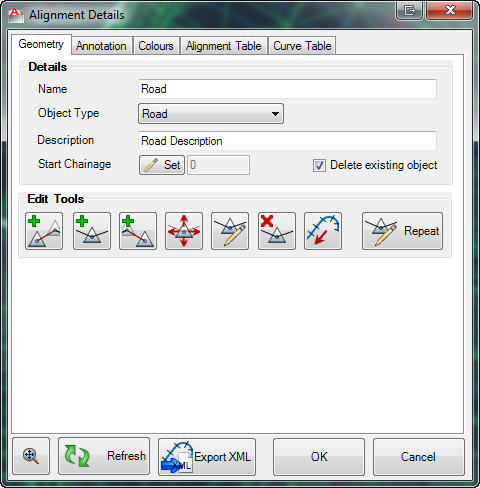Click the zoom to extents magnifier button
Viewport: 480px width, 488px height.
coord(31,456)
